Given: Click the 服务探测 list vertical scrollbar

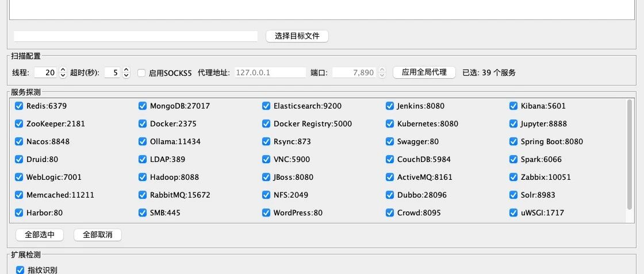Looking at the screenshot, I should coord(630,154).
